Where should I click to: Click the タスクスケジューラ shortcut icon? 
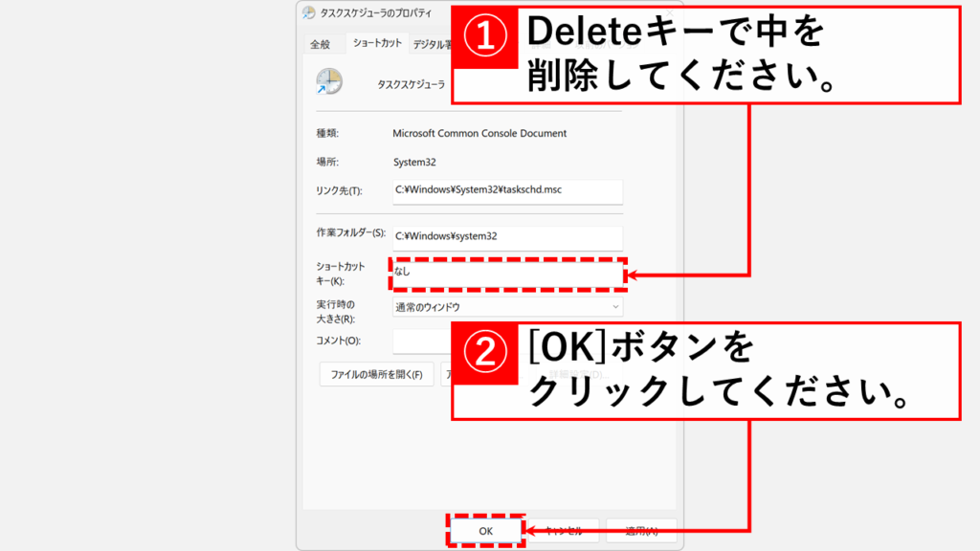point(327,80)
